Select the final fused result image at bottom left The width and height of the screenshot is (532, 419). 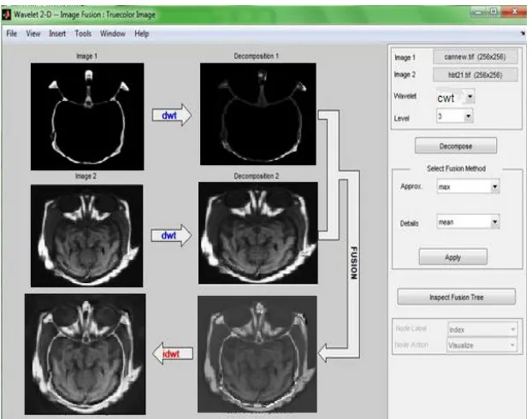86,354
